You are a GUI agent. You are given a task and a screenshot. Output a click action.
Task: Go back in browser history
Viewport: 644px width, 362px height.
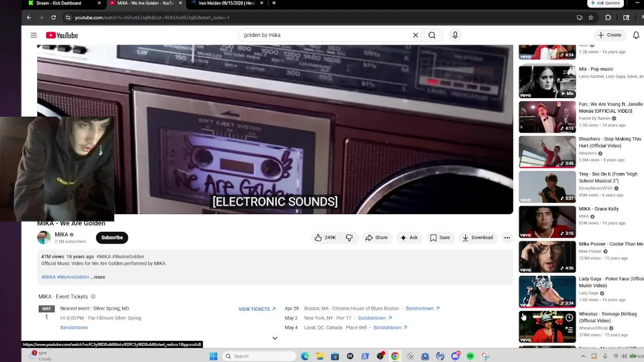[29, 18]
